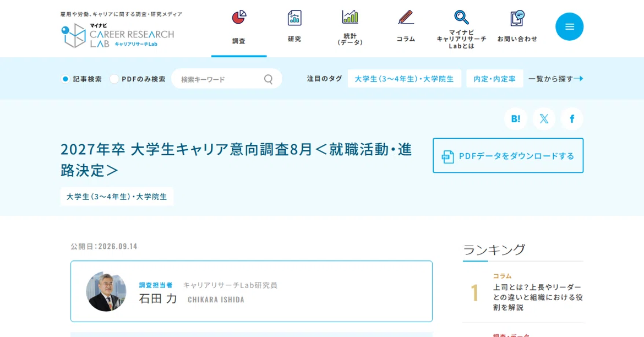Open the blue hamburger menu button

pyautogui.click(x=569, y=27)
